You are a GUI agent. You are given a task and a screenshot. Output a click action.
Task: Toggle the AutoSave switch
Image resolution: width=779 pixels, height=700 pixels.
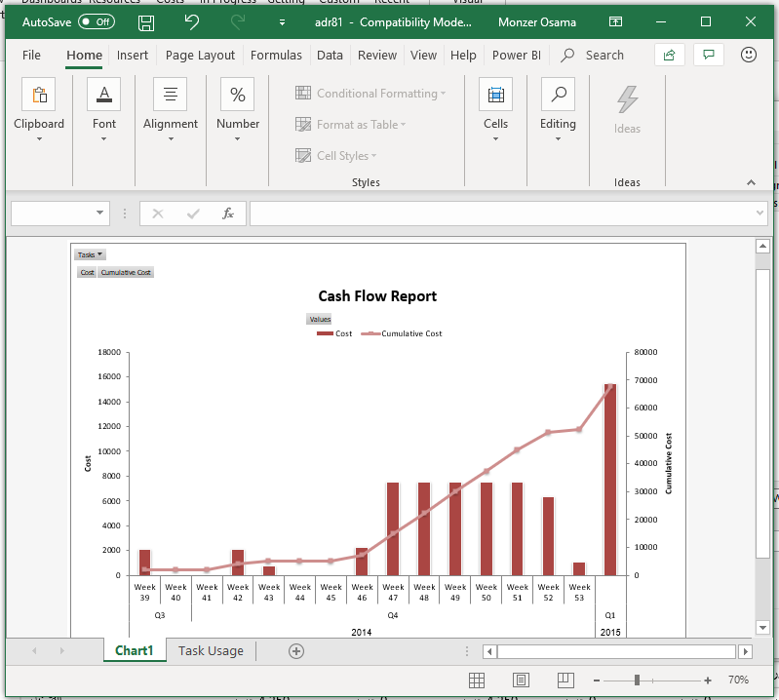click(x=96, y=21)
